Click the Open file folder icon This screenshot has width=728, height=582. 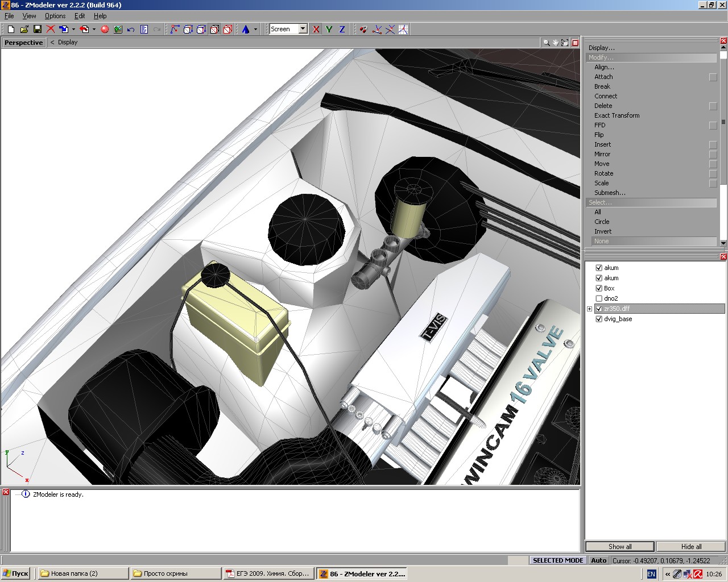click(24, 29)
